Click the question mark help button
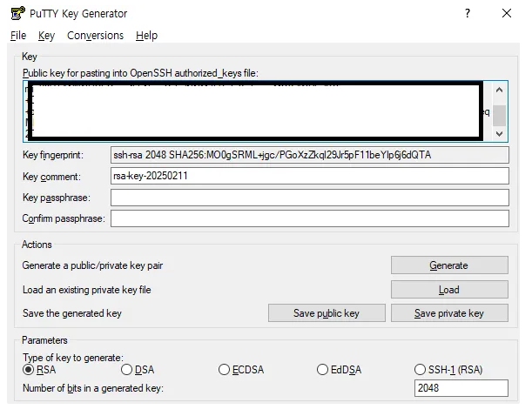532x416 pixels. [468, 13]
